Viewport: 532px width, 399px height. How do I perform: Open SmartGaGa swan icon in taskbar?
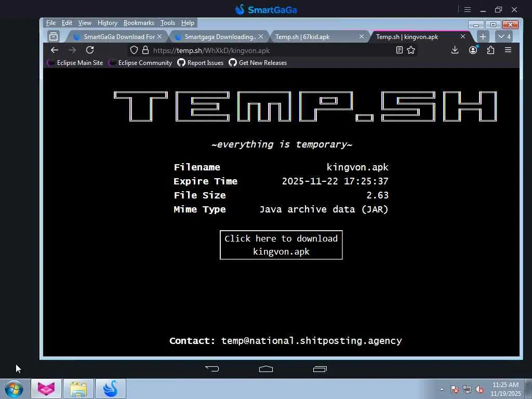[x=111, y=389]
